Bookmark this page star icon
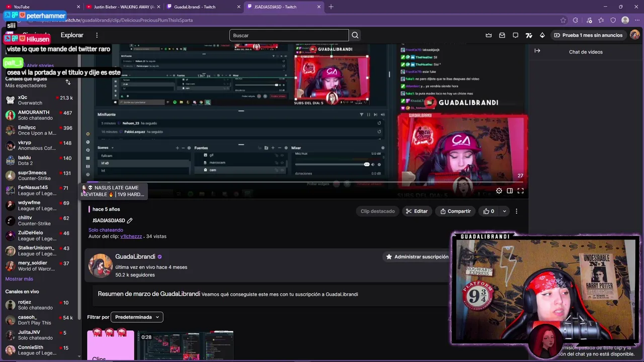This screenshot has height=362, width=644. point(563,20)
